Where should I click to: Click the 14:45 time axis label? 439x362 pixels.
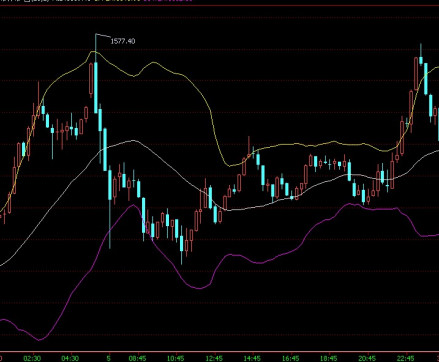tap(252, 359)
